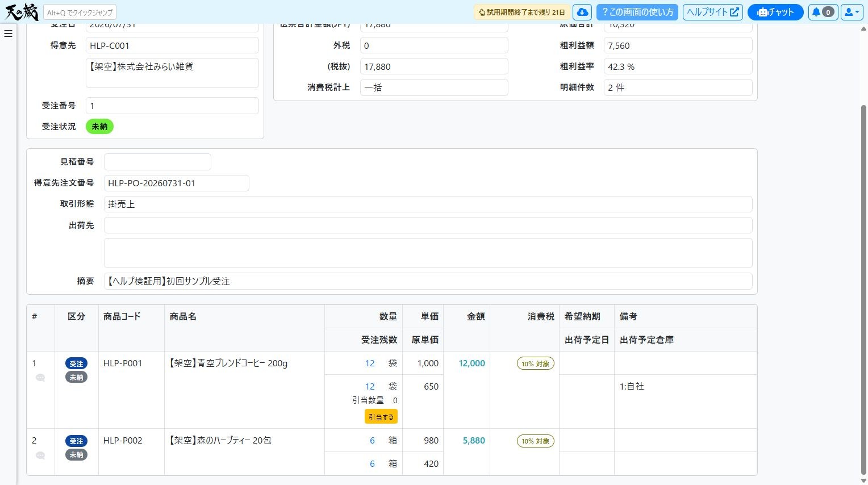Click 未納 badge for HLP-P002
Viewport: 868px width, 485px height.
tap(76, 455)
